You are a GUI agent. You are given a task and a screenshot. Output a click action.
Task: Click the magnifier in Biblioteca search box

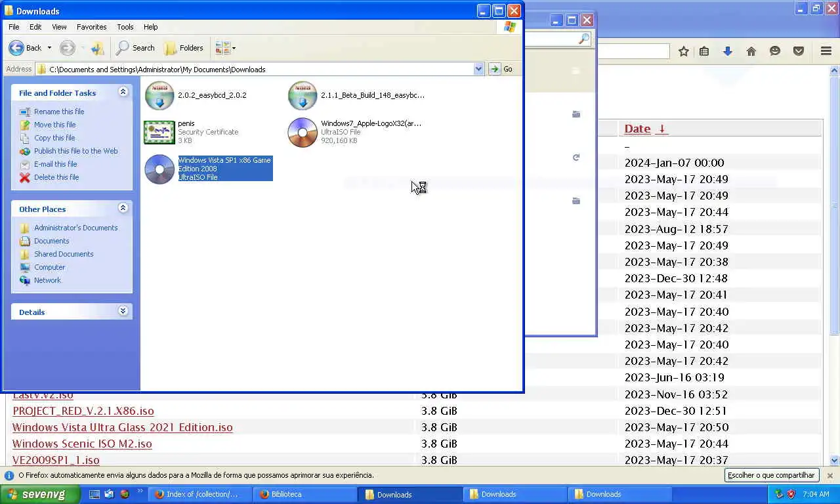(583, 39)
